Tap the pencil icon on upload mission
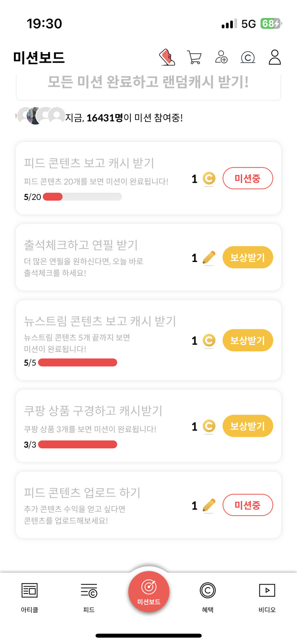Screen dimensions: 297x644 209,505
